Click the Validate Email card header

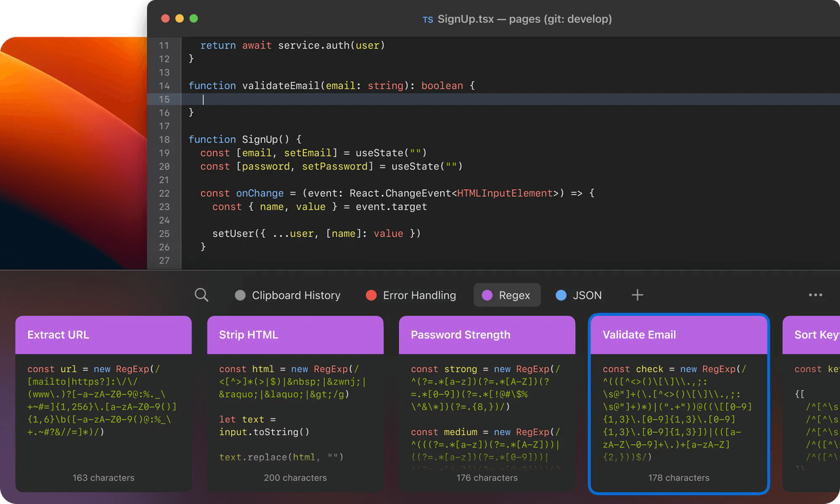point(679,335)
